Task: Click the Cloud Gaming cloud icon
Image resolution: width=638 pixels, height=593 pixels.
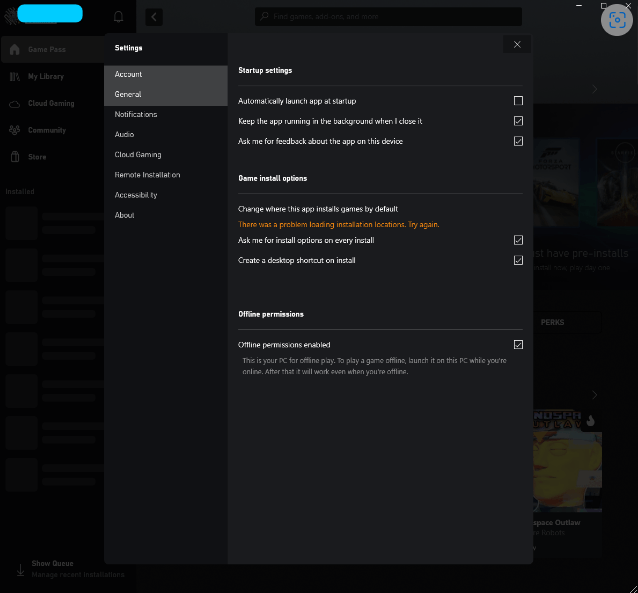Action: pyautogui.click(x=15, y=104)
